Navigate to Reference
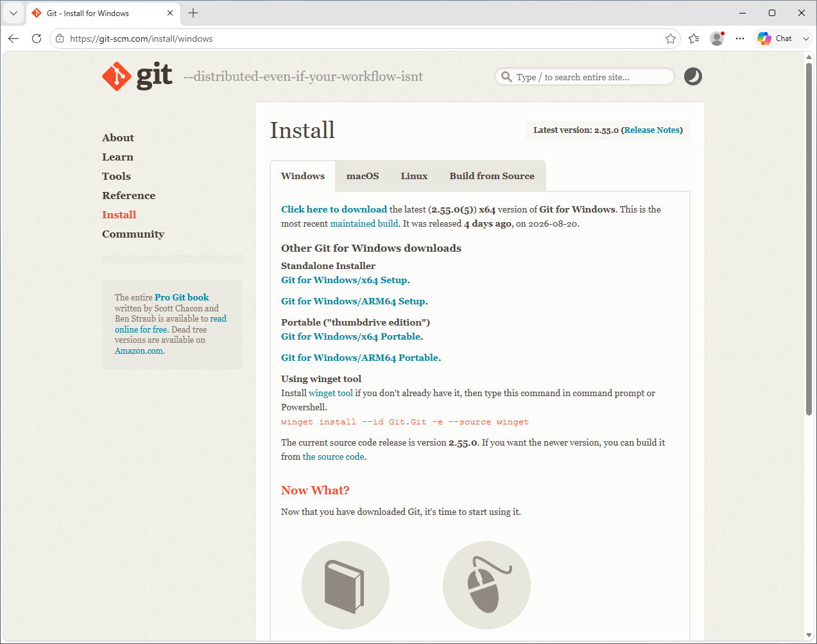 click(x=128, y=195)
